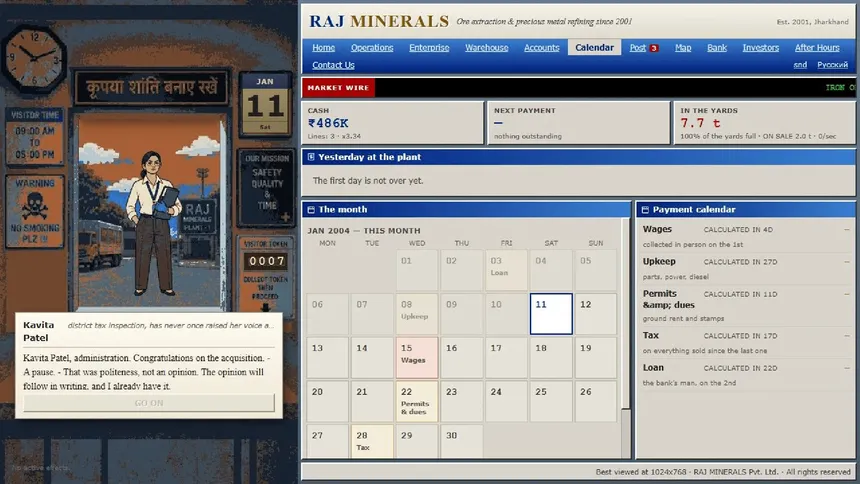Click the Wages row label
Viewport: 860px width, 484px height.
click(x=657, y=229)
